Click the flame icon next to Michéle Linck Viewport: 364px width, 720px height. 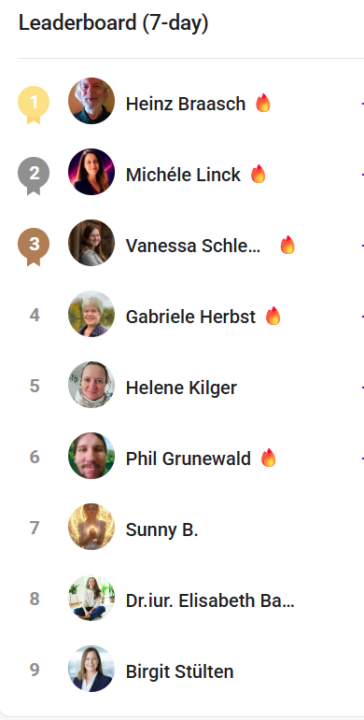[x=258, y=174]
